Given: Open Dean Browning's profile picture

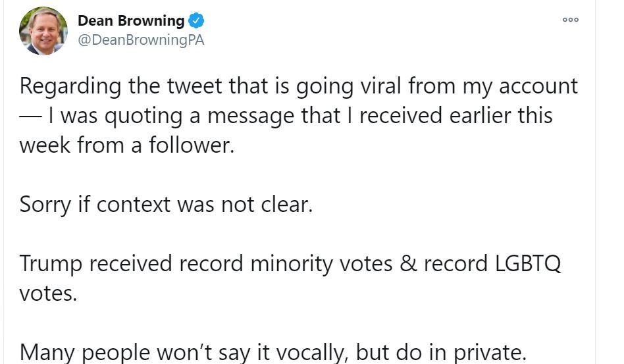Looking at the screenshot, I should (43, 31).
